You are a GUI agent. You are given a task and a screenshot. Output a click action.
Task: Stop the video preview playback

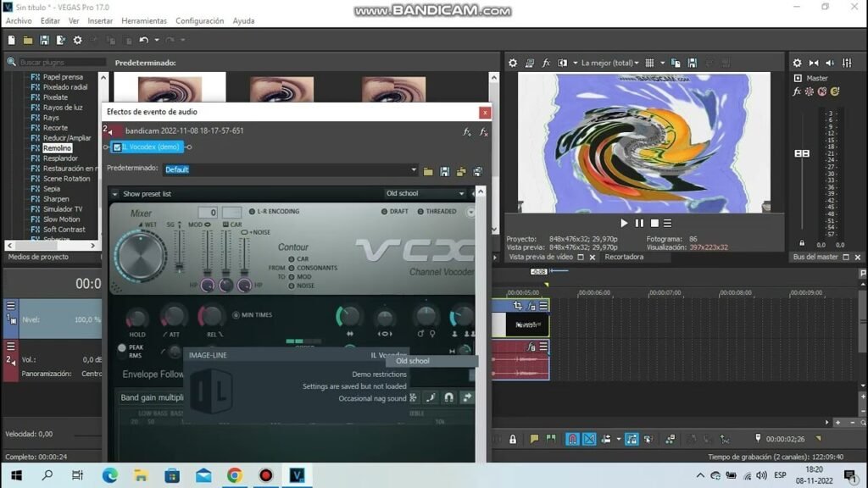click(654, 223)
